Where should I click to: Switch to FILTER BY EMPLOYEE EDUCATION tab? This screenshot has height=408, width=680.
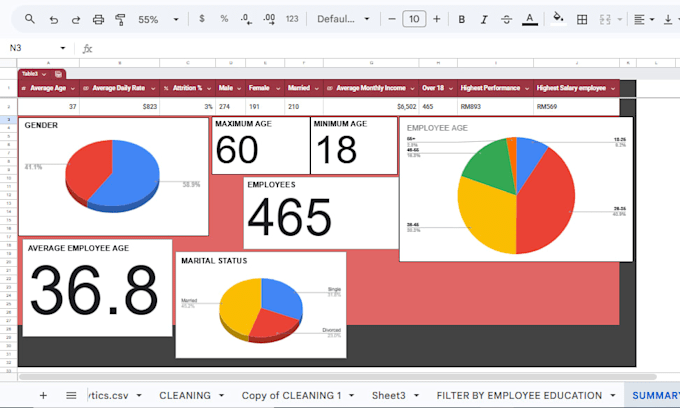(x=519, y=395)
